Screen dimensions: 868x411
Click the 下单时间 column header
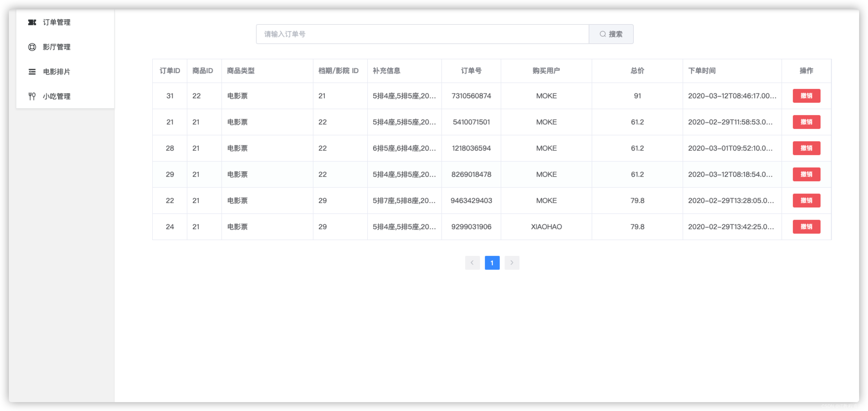[702, 71]
